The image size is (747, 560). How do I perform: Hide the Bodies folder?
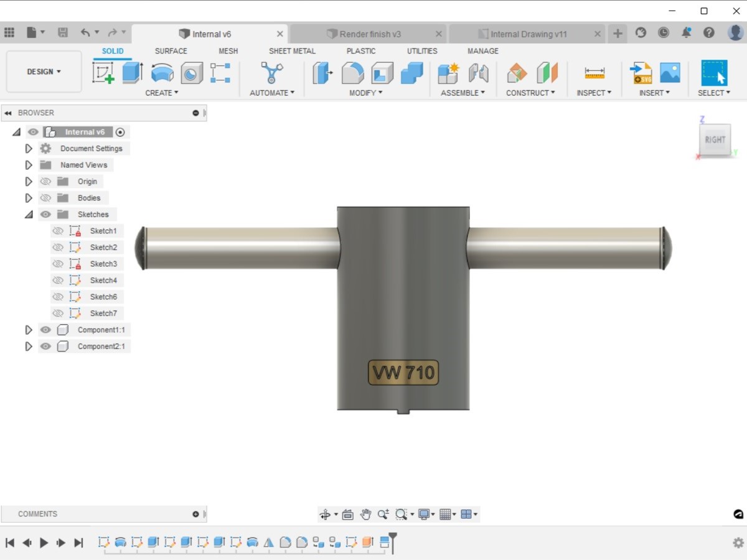45,197
